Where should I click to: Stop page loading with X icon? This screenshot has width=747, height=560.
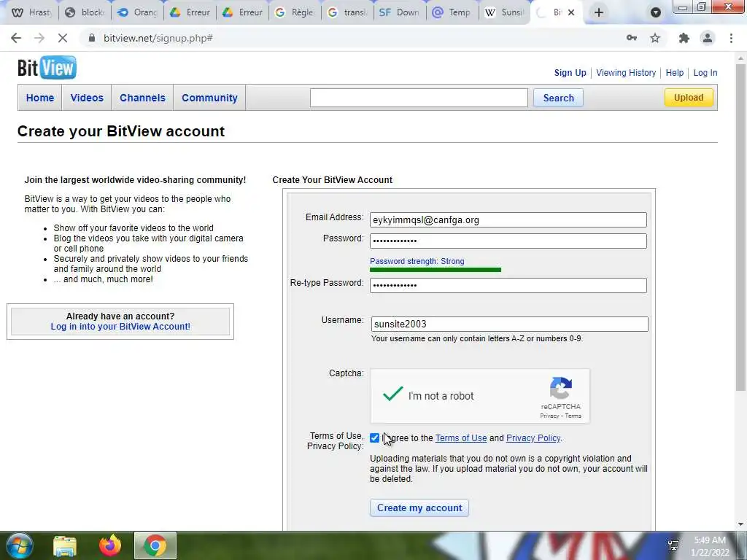pos(63,38)
